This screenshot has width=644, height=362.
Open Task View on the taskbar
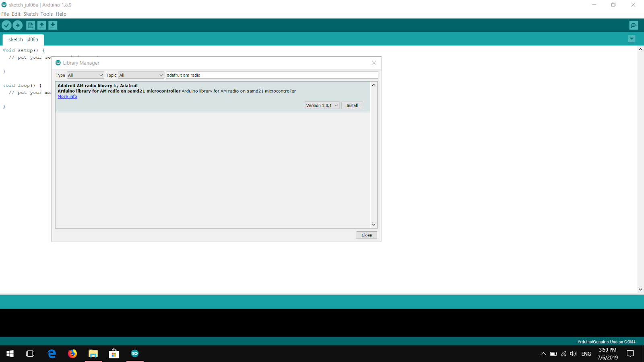point(30,354)
